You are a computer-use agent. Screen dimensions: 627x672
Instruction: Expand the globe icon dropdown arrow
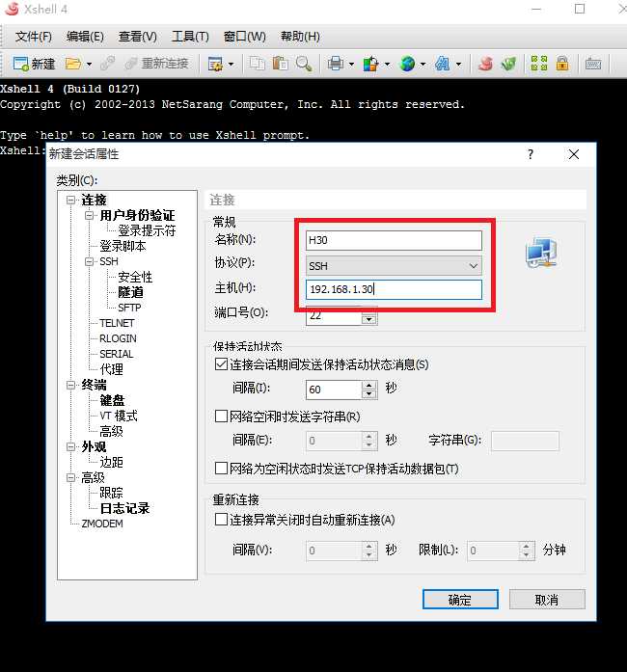(423, 65)
